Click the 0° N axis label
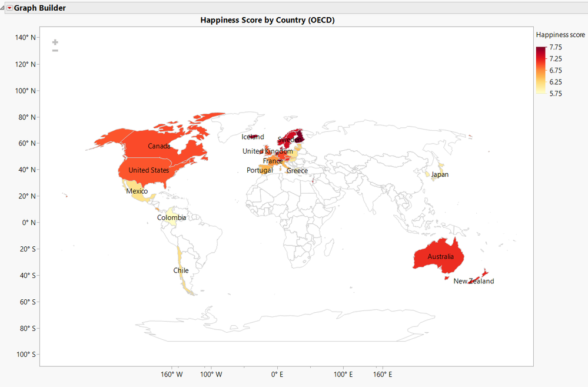Screen dimensions: 588x387 [x=29, y=223]
